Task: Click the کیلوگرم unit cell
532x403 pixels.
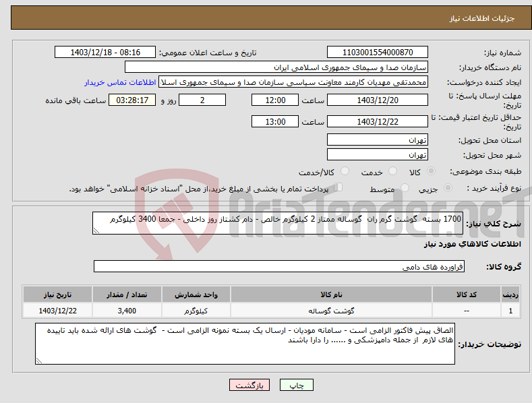Action: click(x=196, y=311)
